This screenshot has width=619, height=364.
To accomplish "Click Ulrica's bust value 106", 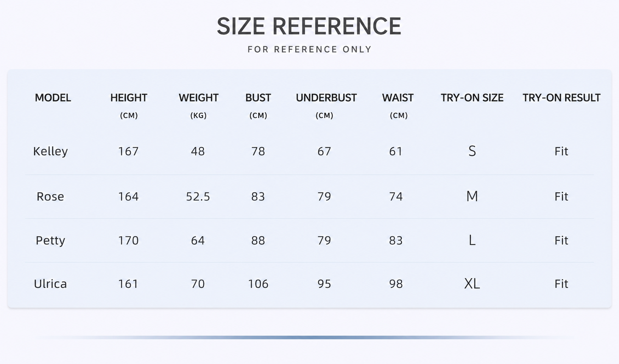I will [258, 284].
